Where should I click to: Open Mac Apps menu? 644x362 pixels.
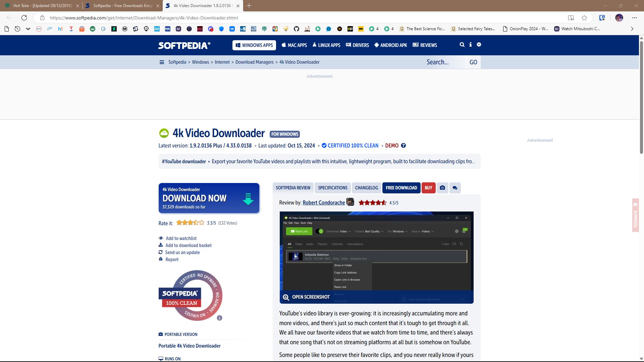tap(294, 45)
